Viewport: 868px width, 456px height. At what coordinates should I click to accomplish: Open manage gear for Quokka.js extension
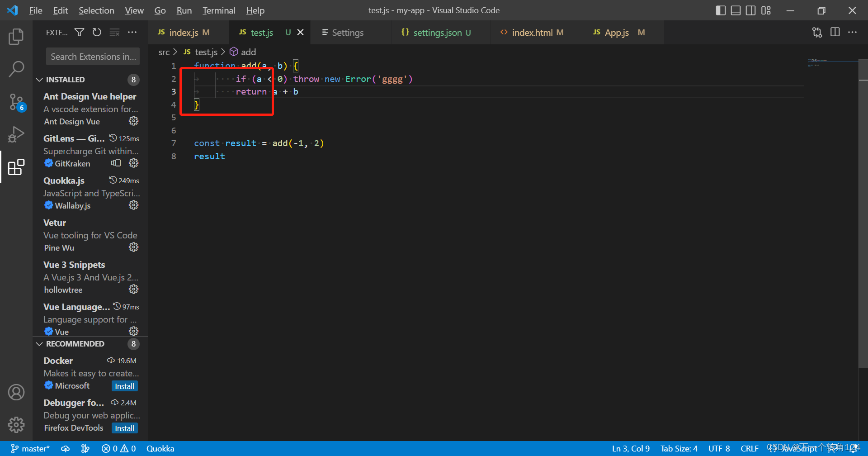(x=133, y=205)
